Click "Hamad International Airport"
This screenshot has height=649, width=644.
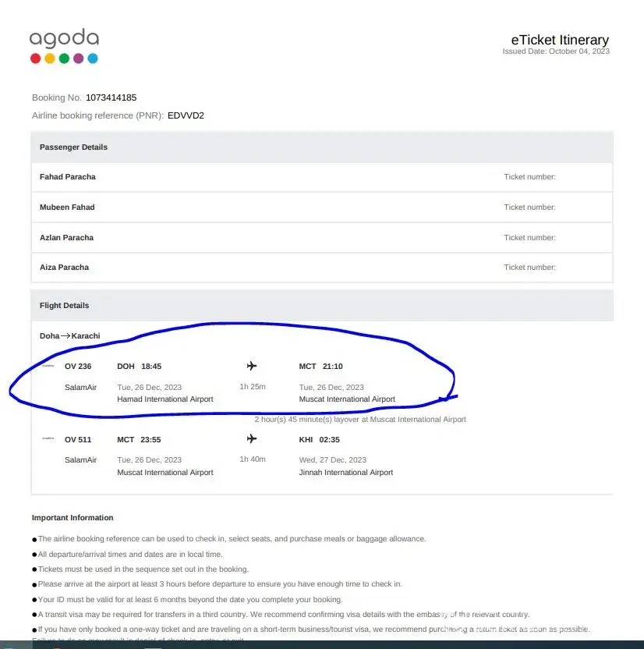tap(165, 399)
